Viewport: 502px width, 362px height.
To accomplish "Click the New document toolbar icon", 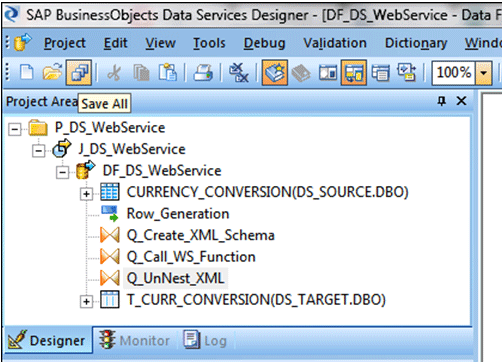I will tap(27, 72).
